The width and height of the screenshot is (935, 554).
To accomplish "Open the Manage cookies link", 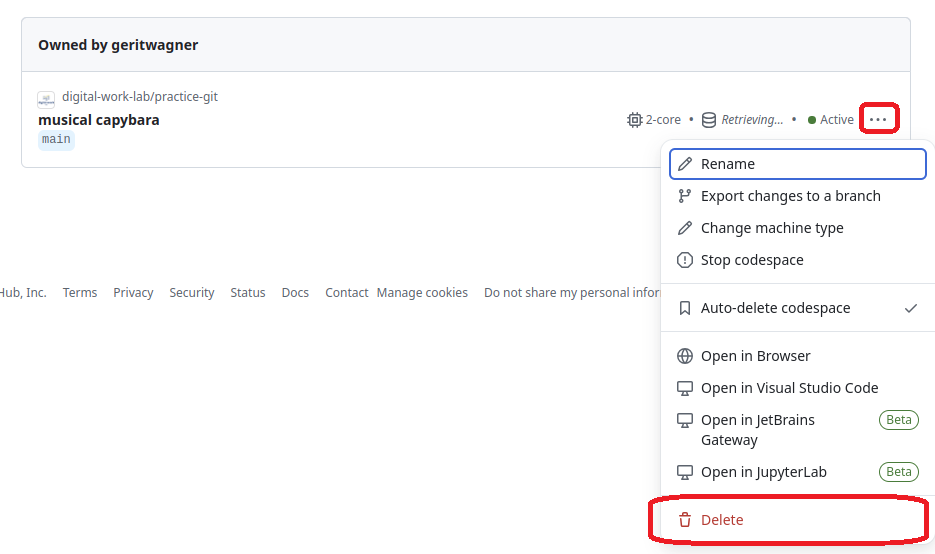I will (422, 293).
